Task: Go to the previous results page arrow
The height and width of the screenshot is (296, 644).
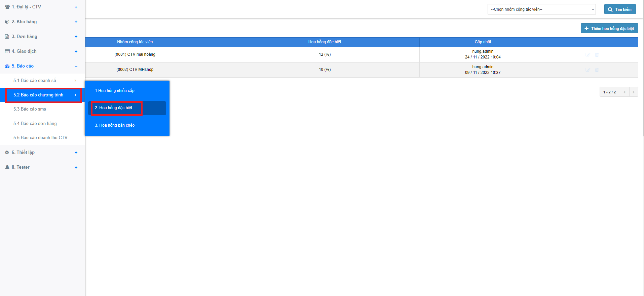Action: 624,92
